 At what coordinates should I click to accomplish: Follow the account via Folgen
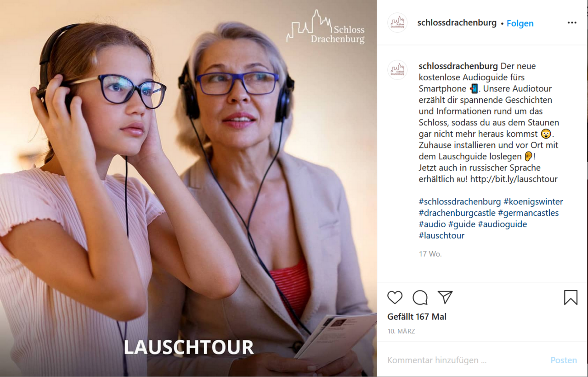click(520, 23)
